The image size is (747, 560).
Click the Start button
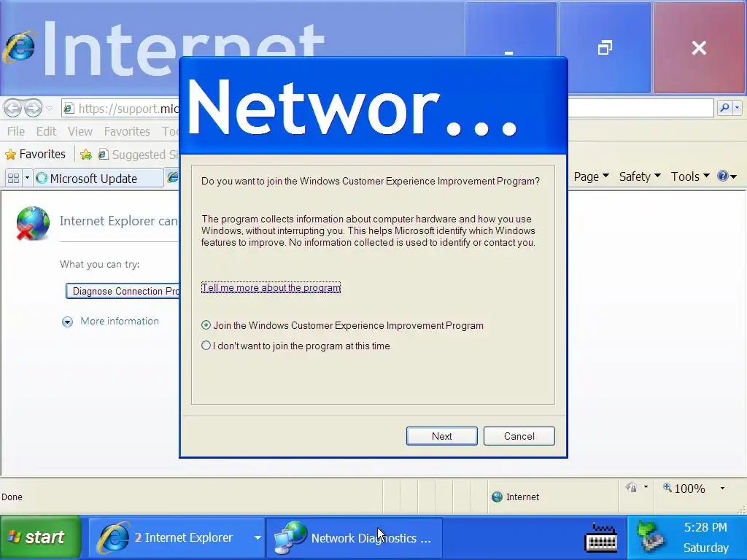coord(40,537)
